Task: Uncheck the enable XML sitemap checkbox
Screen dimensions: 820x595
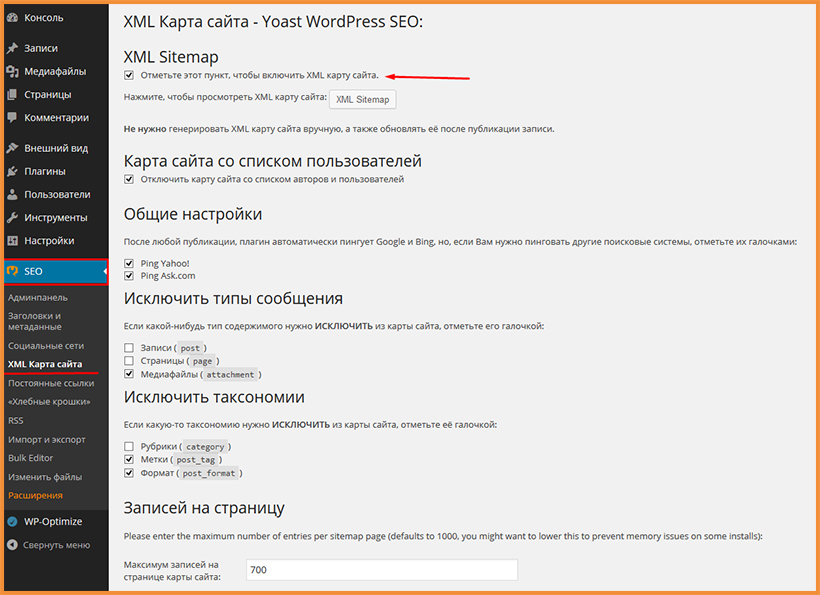Action: 129,75
